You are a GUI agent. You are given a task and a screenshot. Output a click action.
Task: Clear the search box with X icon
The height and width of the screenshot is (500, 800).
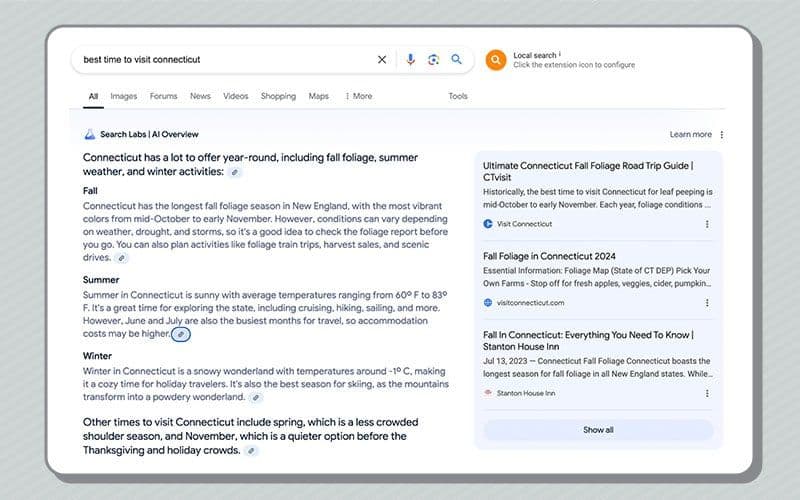point(381,60)
